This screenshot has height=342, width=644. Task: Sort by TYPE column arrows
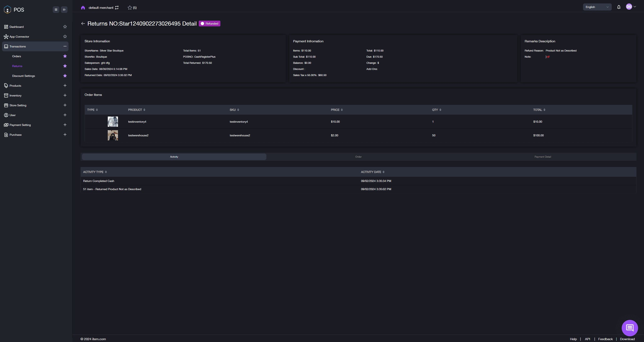pos(97,110)
